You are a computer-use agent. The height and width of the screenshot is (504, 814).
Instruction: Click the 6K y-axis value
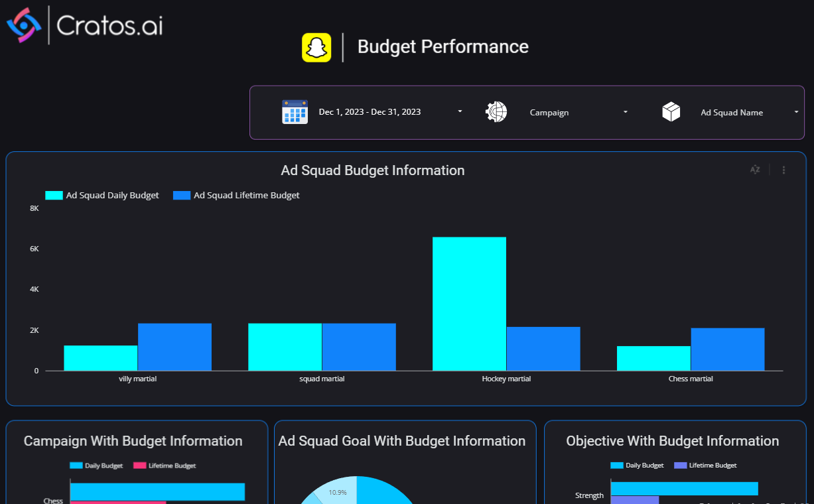coord(34,249)
